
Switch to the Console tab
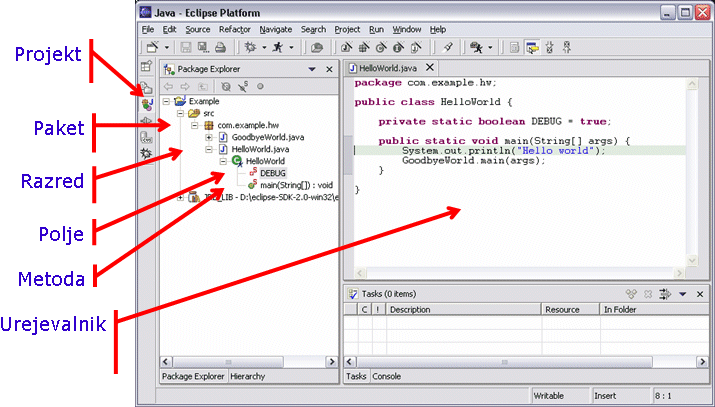coord(386,376)
